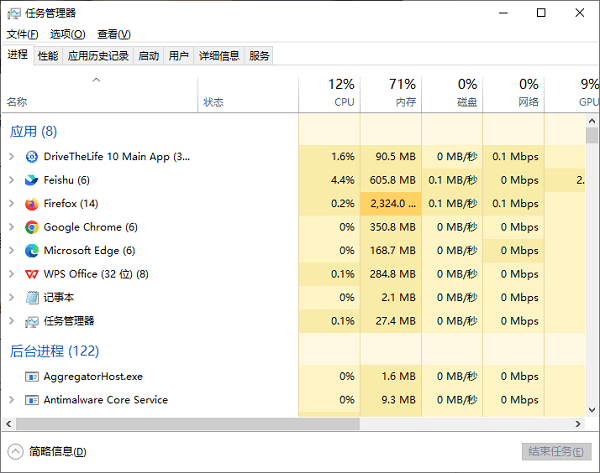Click the Antimalware Core Service icon
Viewport: 600px width, 473px height.
click(32, 400)
